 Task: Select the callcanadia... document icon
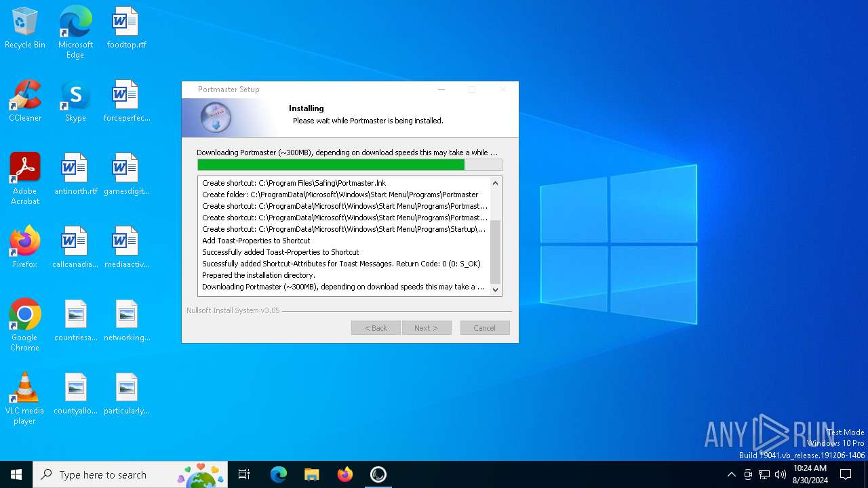tap(75, 247)
